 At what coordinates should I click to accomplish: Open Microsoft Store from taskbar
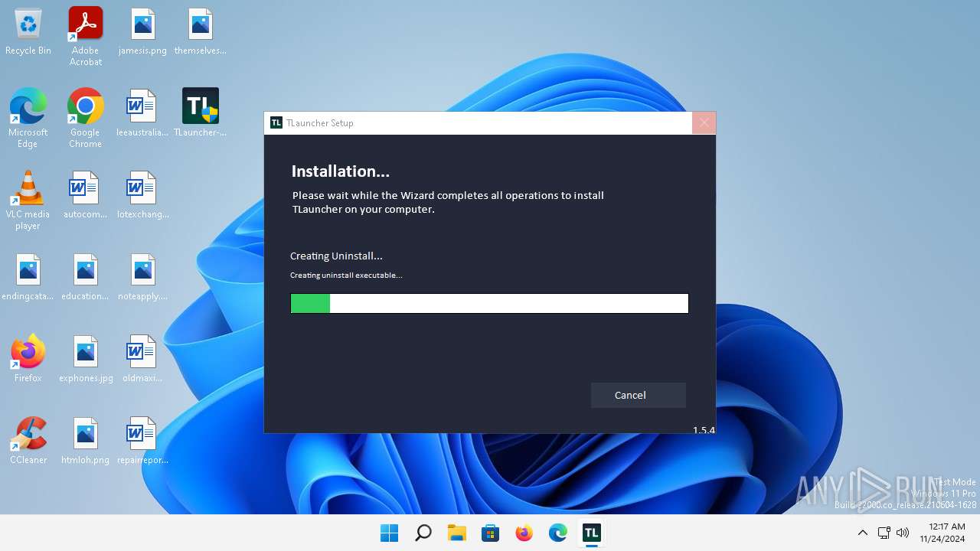tap(490, 533)
